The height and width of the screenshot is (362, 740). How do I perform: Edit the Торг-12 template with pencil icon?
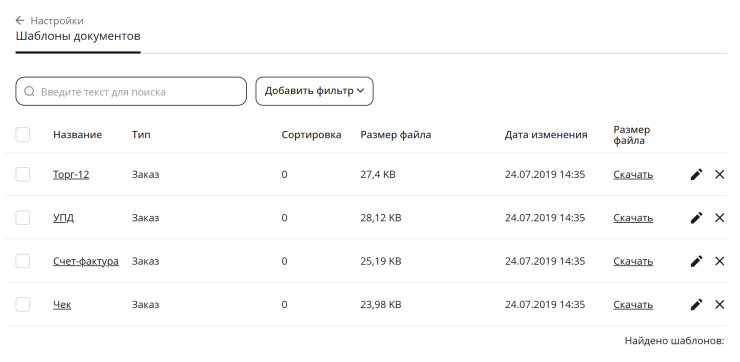pyautogui.click(x=696, y=175)
